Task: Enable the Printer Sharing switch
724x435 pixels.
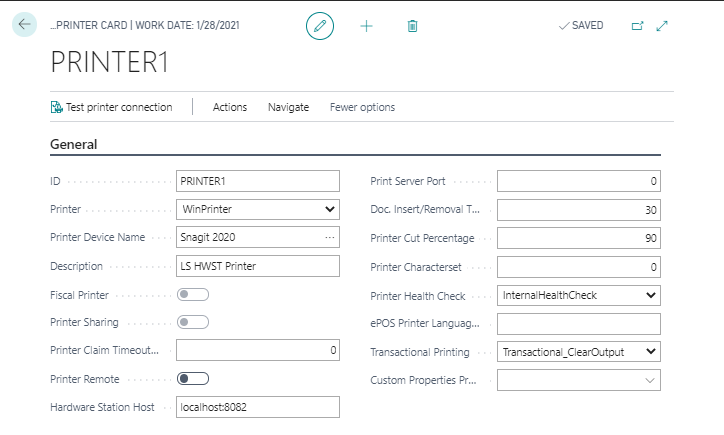Action: click(x=192, y=322)
